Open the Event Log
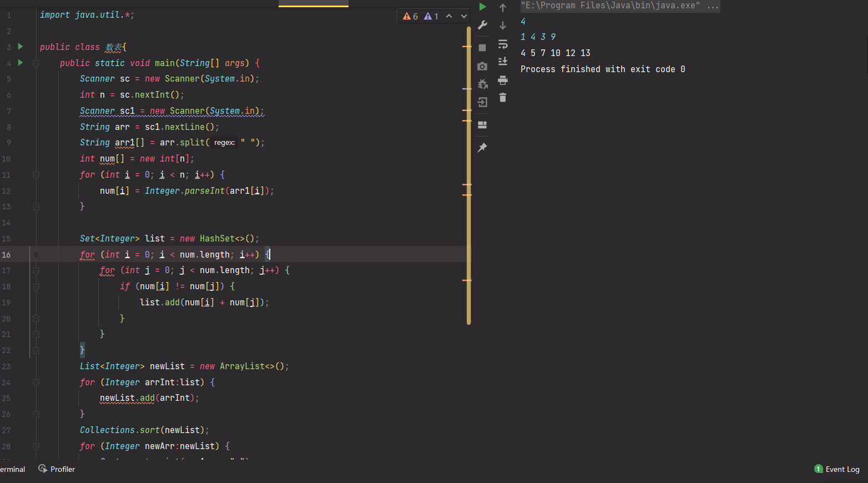This screenshot has height=483, width=868. (837, 469)
